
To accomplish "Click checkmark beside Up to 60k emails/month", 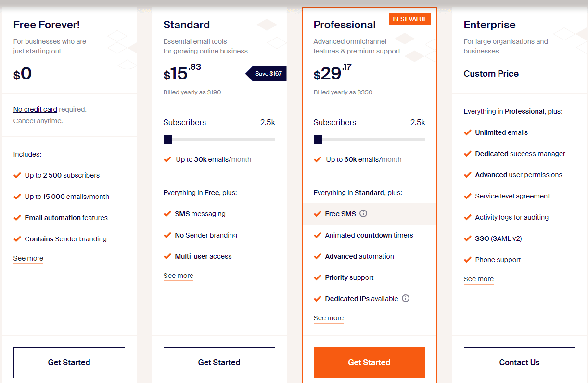I will [x=318, y=159].
